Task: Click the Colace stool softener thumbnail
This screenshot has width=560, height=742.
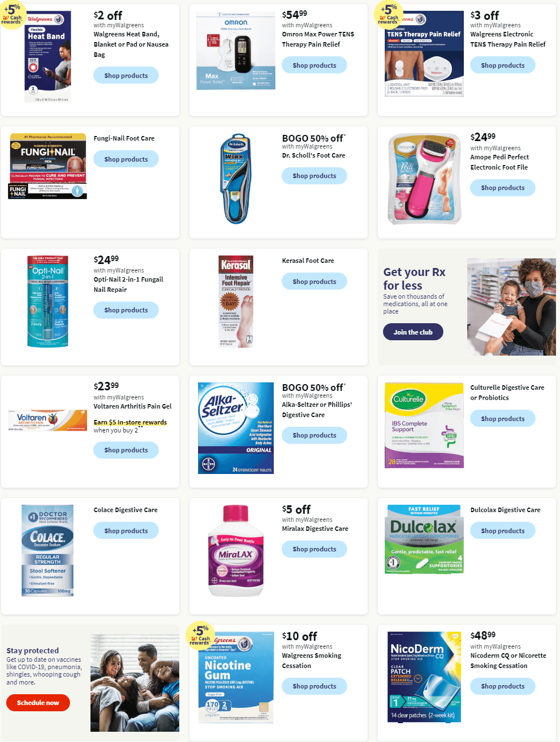Action: [x=48, y=550]
